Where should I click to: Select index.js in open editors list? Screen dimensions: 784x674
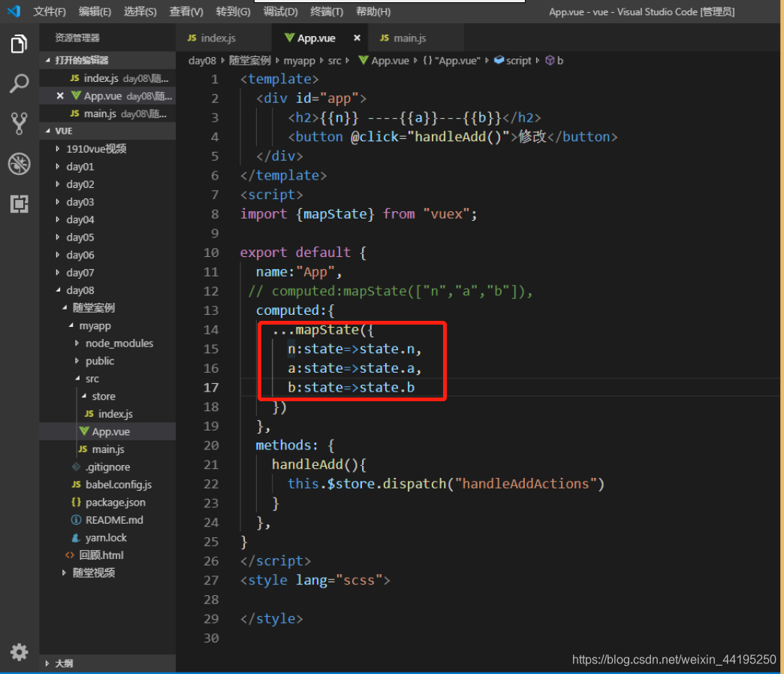[107, 78]
